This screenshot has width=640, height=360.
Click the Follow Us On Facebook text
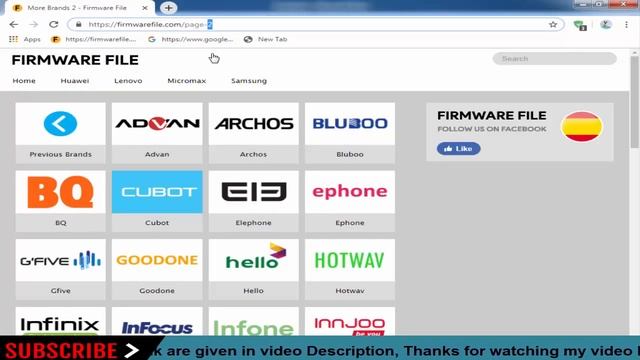pyautogui.click(x=492, y=129)
